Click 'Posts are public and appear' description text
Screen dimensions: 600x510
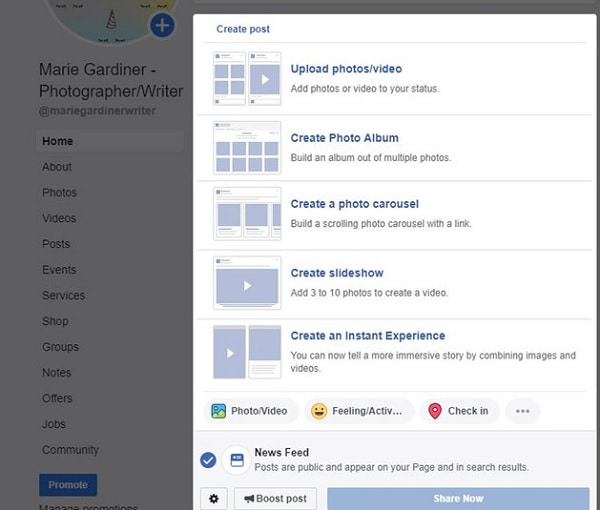pyautogui.click(x=391, y=468)
